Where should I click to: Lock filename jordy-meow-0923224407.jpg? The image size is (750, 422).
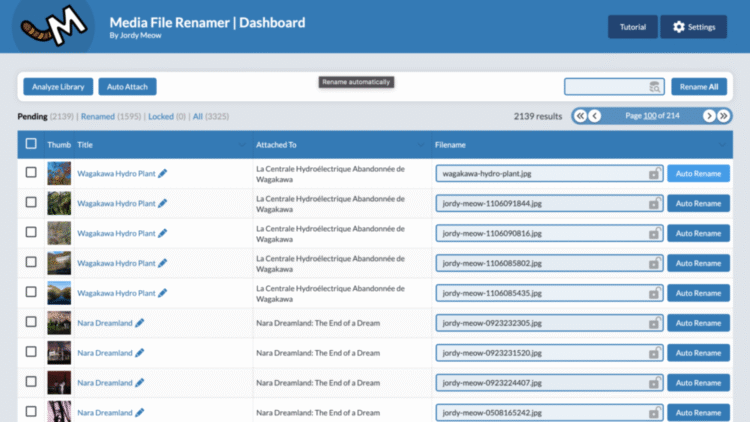(x=654, y=383)
